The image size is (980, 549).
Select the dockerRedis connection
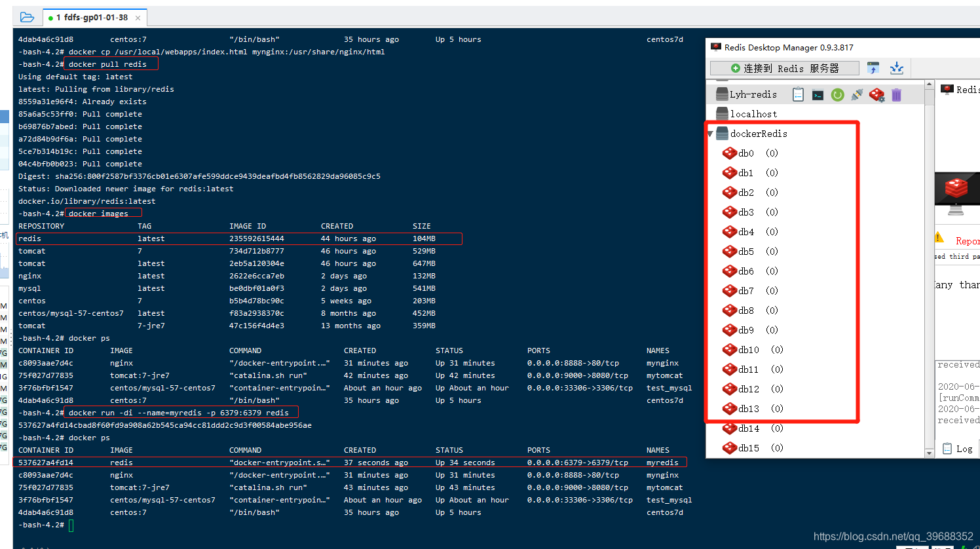click(759, 134)
